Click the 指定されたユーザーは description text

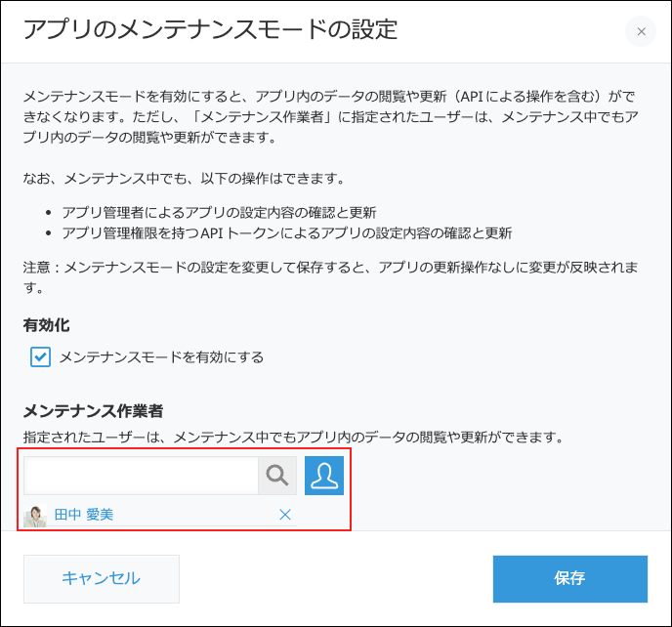coord(294,438)
